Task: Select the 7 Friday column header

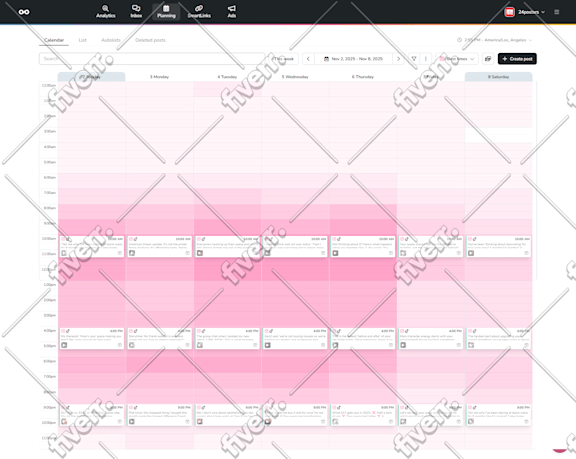Action: (431, 77)
